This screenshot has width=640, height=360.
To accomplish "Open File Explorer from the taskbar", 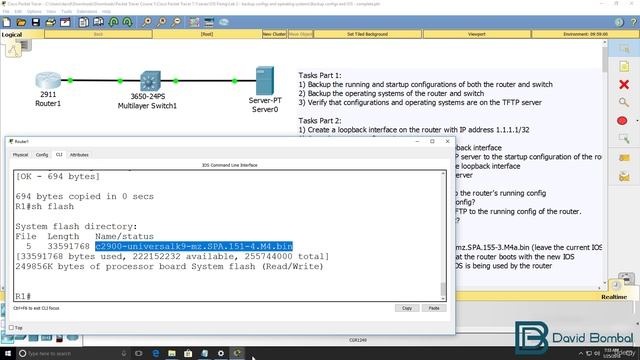I will tap(172, 353).
